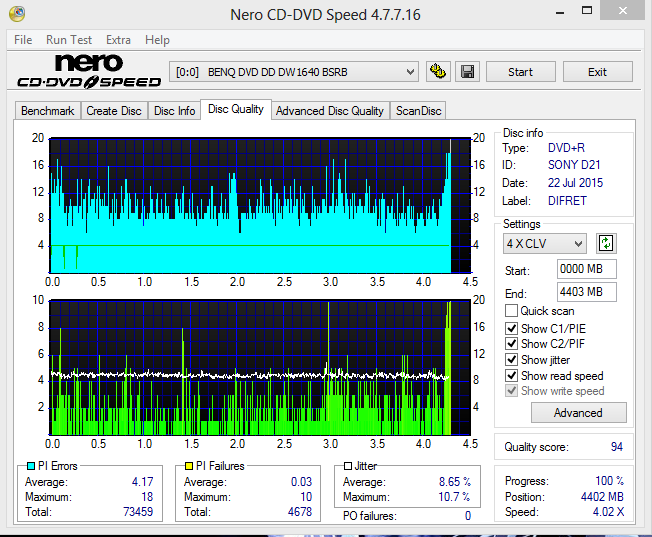The height and width of the screenshot is (537, 652).
Task: Click the PI Errors total 73459
Action: pos(138,512)
